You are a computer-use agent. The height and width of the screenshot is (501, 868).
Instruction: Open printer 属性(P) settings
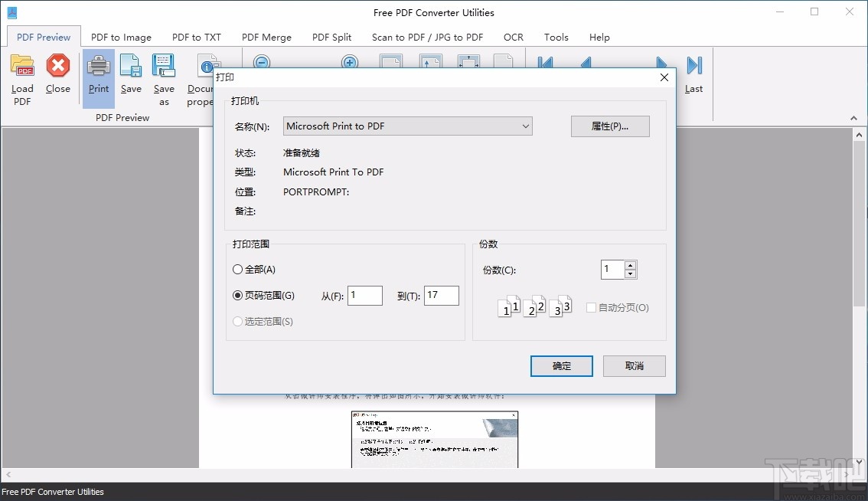tap(609, 126)
